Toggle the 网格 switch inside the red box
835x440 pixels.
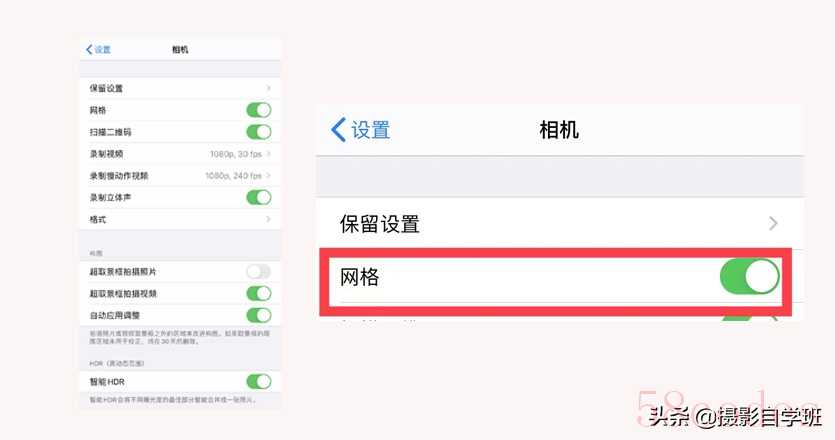(750, 276)
